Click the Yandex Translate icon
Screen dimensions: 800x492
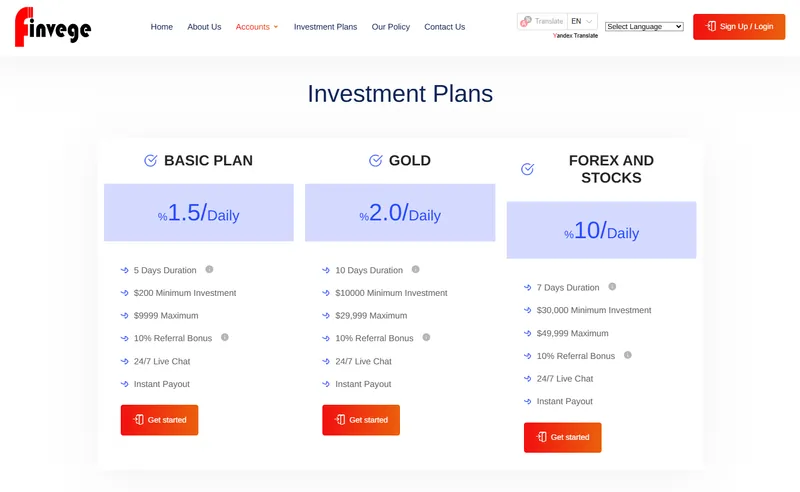(526, 21)
